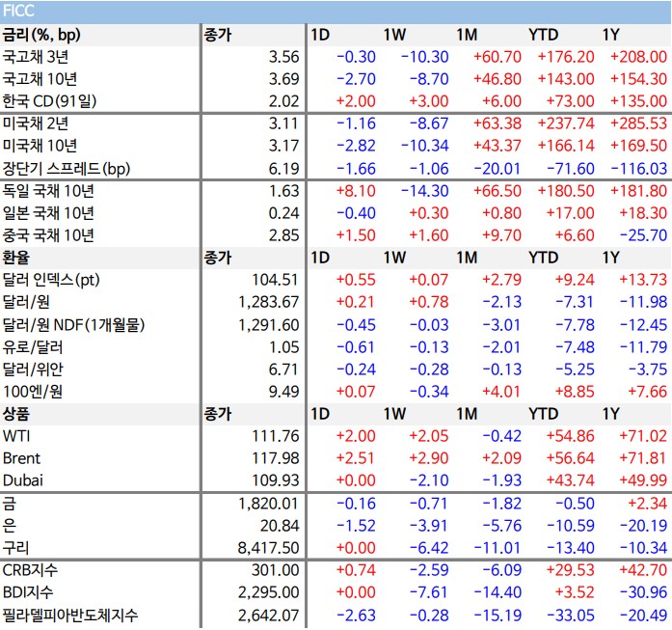The height and width of the screenshot is (630, 672).
Task: Select the 은 1Y value -20.19
Action: (643, 526)
